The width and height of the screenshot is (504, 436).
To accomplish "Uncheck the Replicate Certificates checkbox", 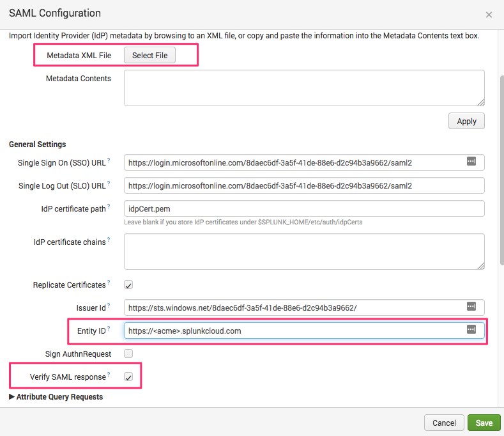I will [x=128, y=284].
